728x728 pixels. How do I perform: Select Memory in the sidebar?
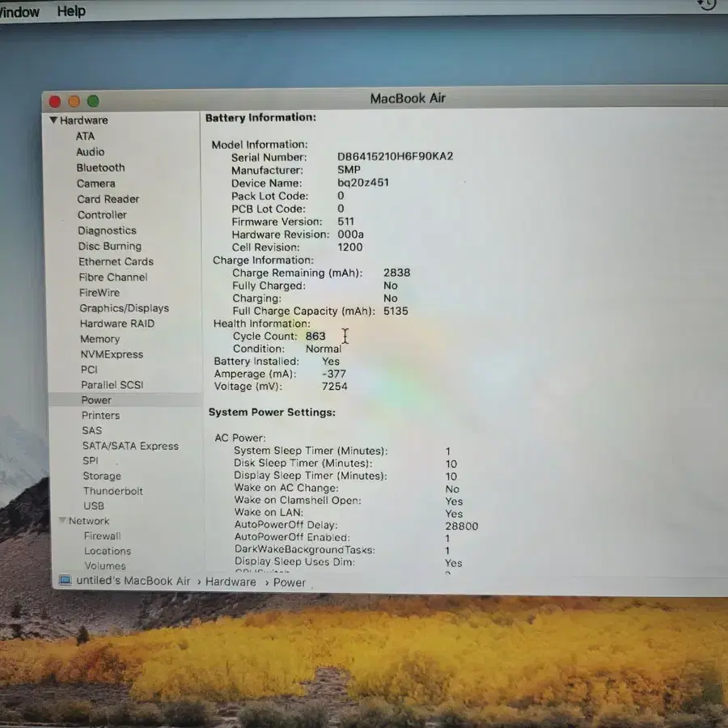tap(100, 339)
